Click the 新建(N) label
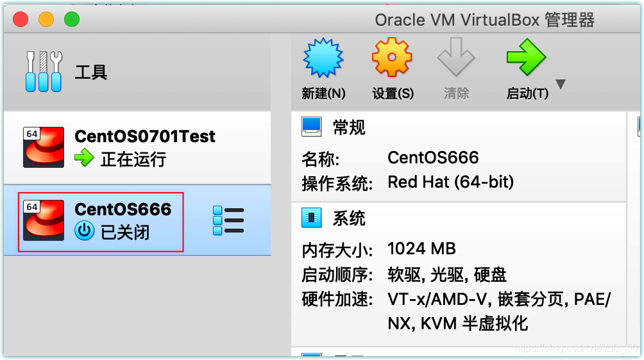The width and height of the screenshot is (644, 360). coord(324,94)
